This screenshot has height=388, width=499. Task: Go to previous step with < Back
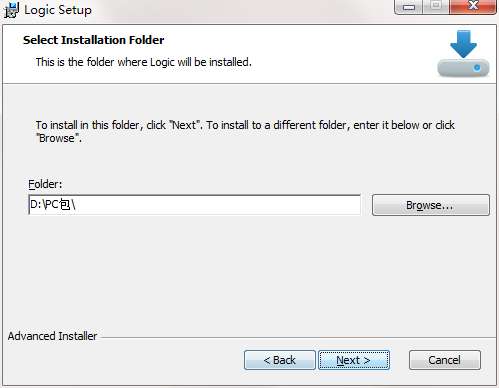pyautogui.click(x=280, y=360)
